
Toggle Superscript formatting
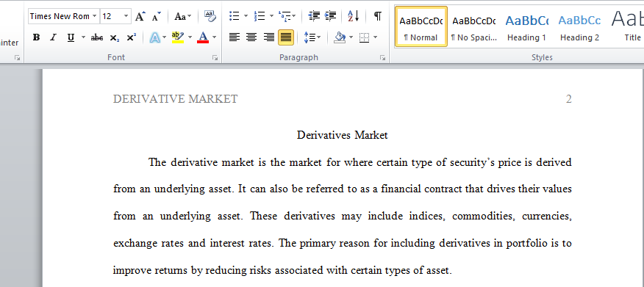click(132, 37)
